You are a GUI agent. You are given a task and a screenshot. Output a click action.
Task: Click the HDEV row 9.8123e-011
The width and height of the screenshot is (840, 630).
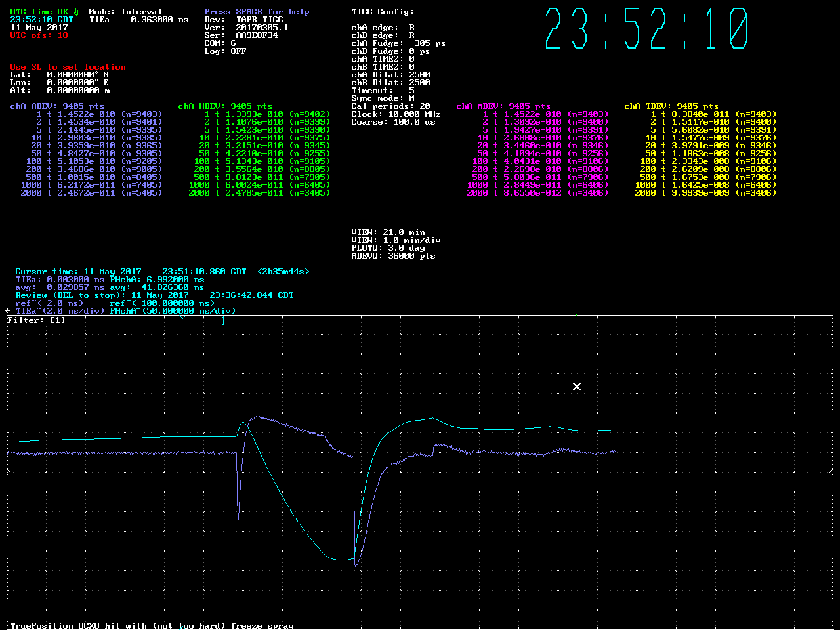(x=262, y=177)
